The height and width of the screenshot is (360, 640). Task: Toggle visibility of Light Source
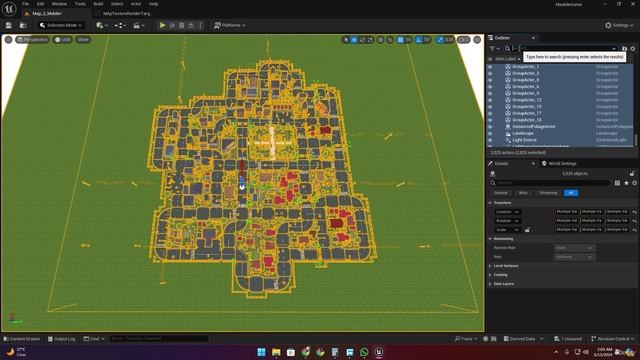(x=490, y=140)
